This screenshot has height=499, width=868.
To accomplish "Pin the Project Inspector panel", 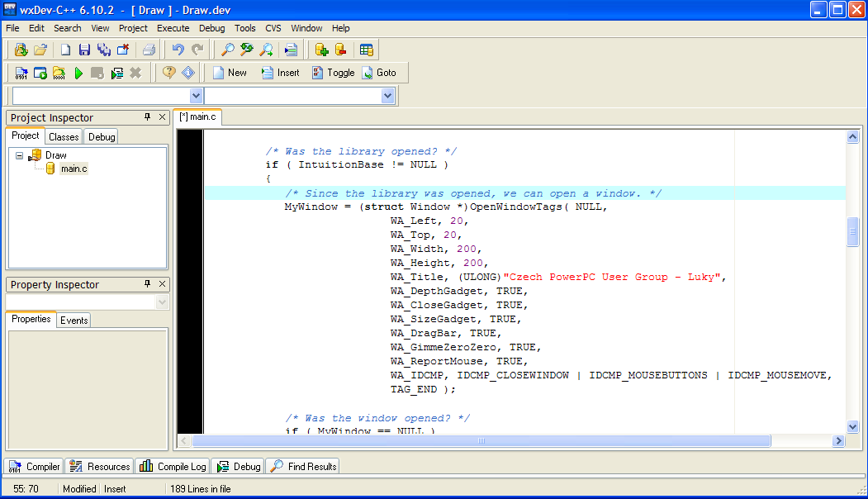I will pos(147,116).
